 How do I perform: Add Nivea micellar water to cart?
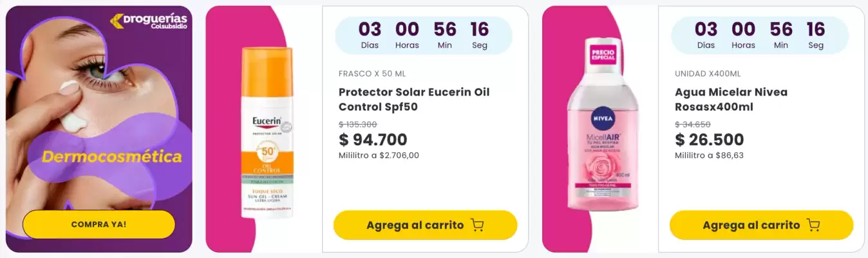pyautogui.click(x=751, y=225)
